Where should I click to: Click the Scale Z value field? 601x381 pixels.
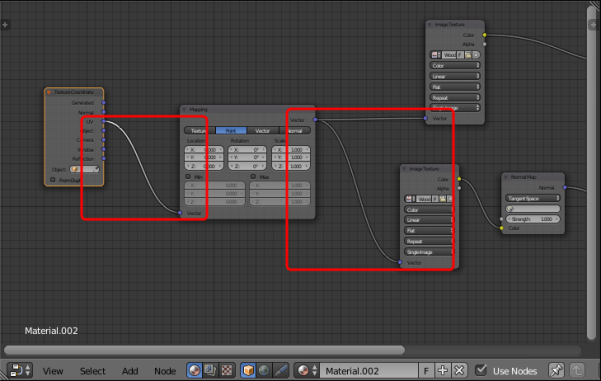point(291,166)
